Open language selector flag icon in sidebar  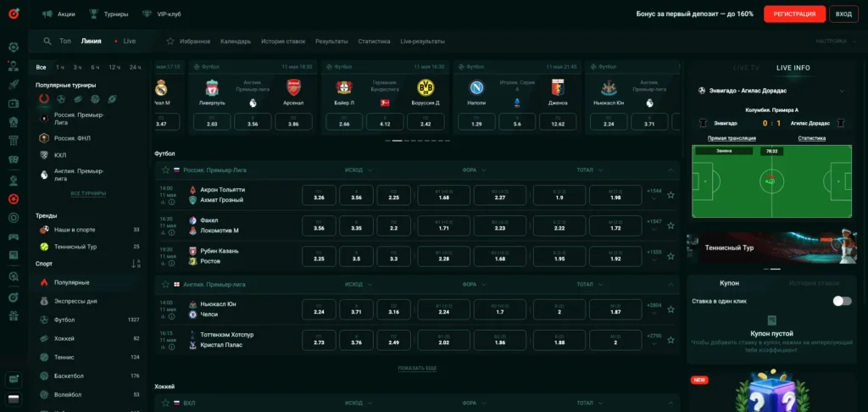click(x=14, y=398)
